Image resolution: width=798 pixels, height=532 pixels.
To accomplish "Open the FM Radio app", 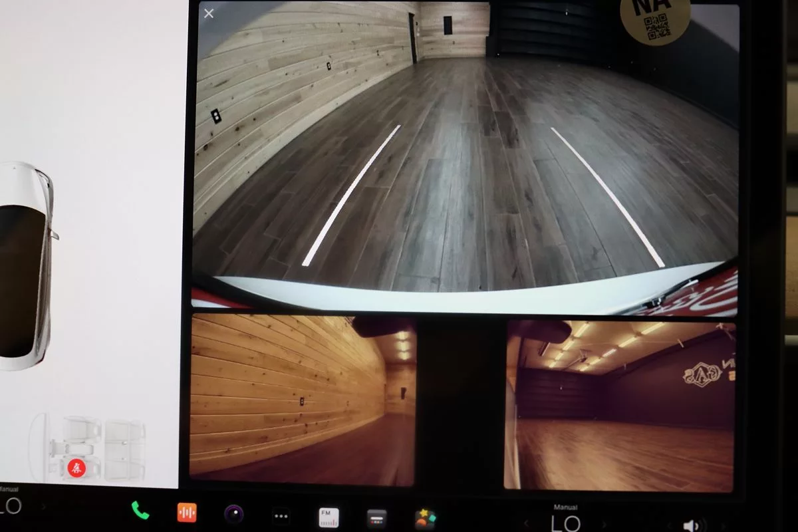I will [329, 517].
